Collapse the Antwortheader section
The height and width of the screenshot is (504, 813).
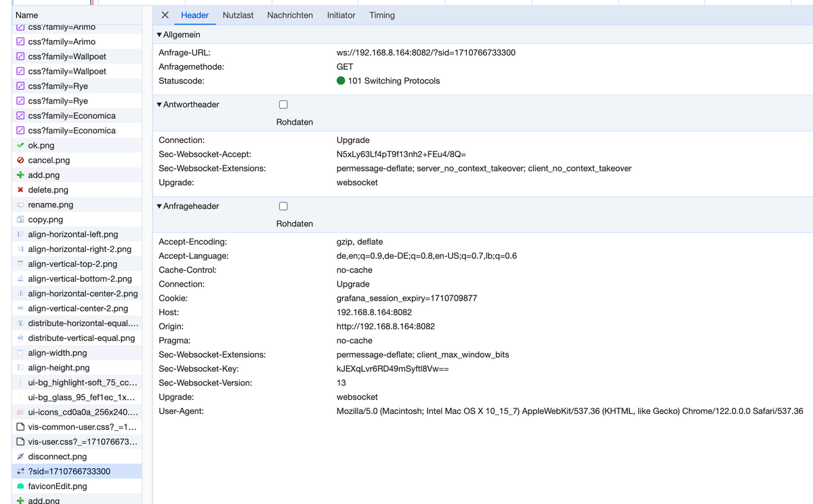(x=159, y=105)
